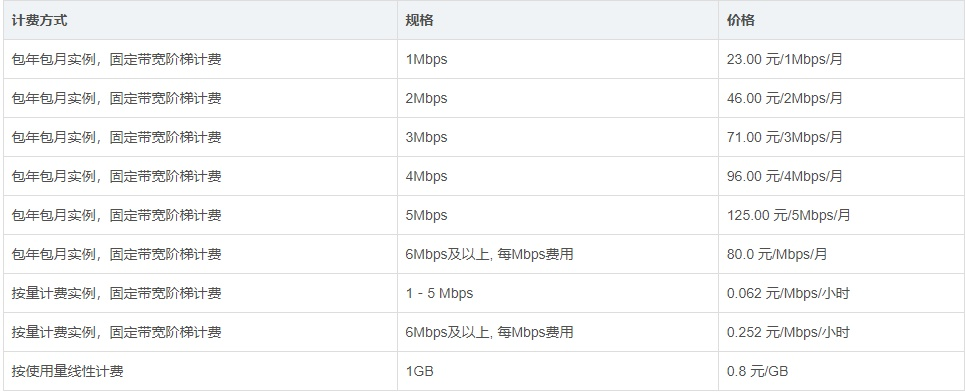Select the 1 - 5 Mbps specification cell

(558, 293)
